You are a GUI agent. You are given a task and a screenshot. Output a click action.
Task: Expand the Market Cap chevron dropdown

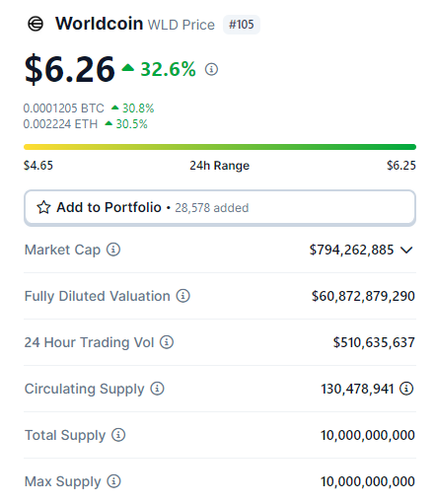406,251
